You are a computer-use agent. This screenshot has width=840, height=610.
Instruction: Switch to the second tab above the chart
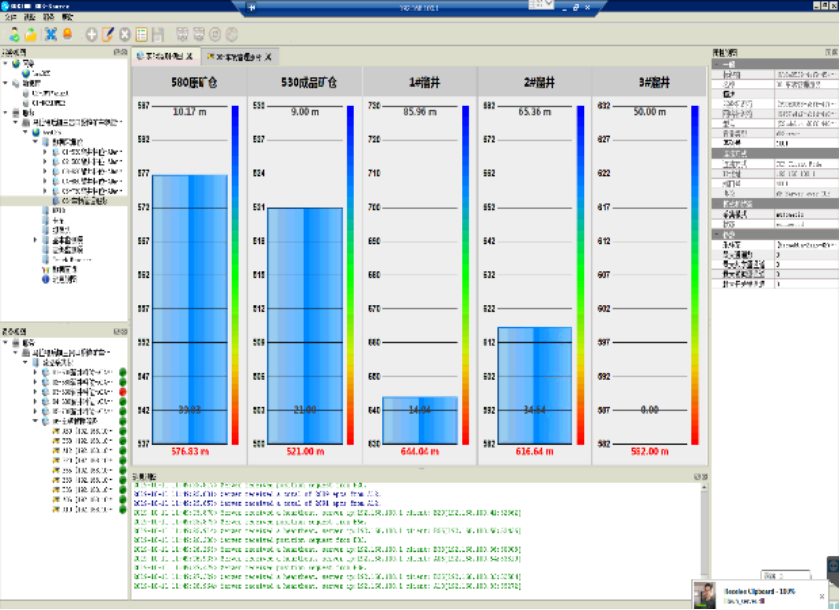[236, 56]
